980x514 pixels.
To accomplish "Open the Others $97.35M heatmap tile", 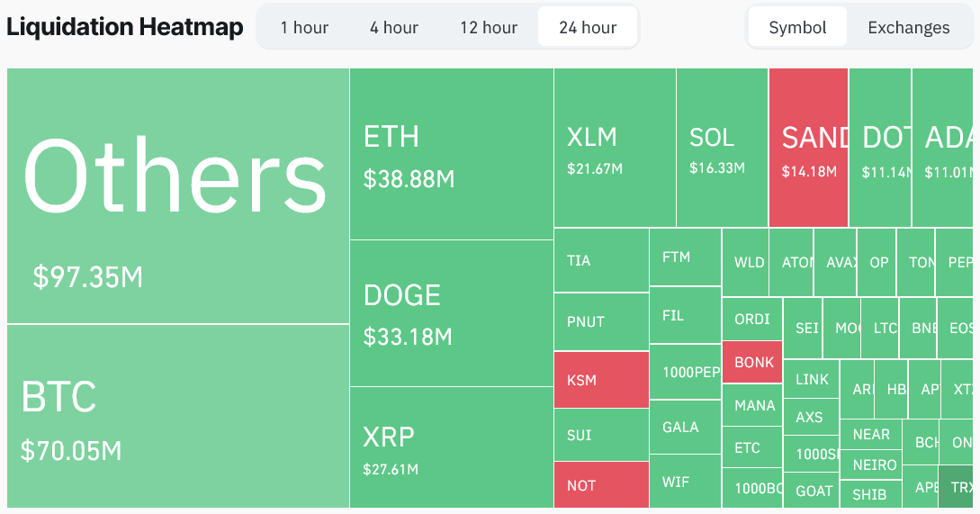I will pyautogui.click(x=178, y=195).
